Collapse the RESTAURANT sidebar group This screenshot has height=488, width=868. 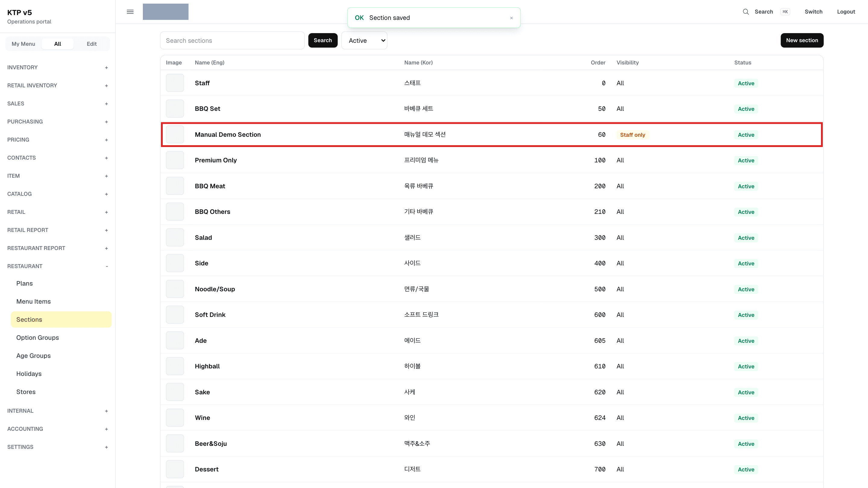[58, 266]
